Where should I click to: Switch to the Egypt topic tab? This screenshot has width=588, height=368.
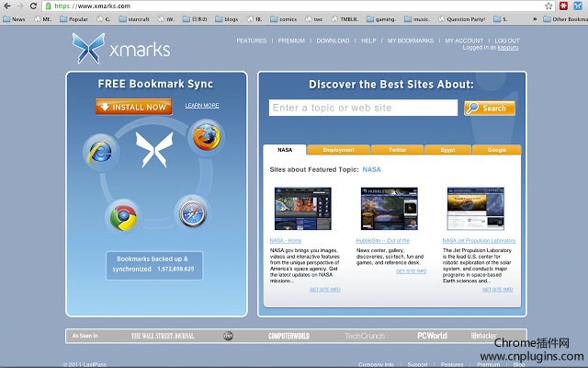(x=447, y=150)
